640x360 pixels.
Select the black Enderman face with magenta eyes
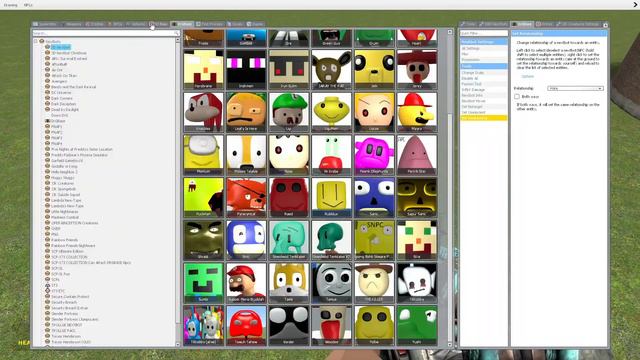(x=246, y=69)
